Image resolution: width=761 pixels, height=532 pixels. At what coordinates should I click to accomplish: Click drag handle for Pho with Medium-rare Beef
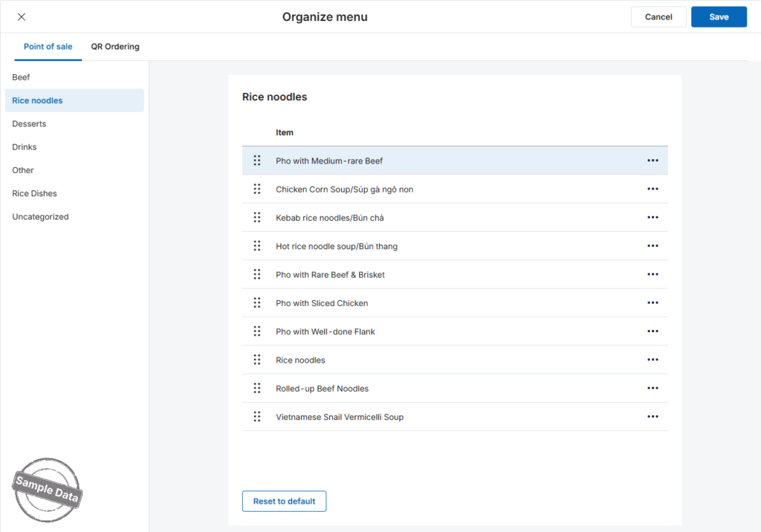coord(256,160)
